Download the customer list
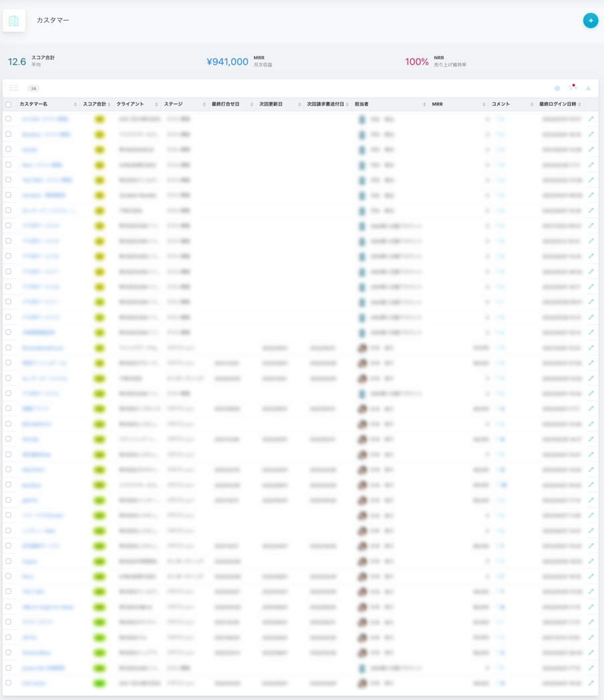 589,88
